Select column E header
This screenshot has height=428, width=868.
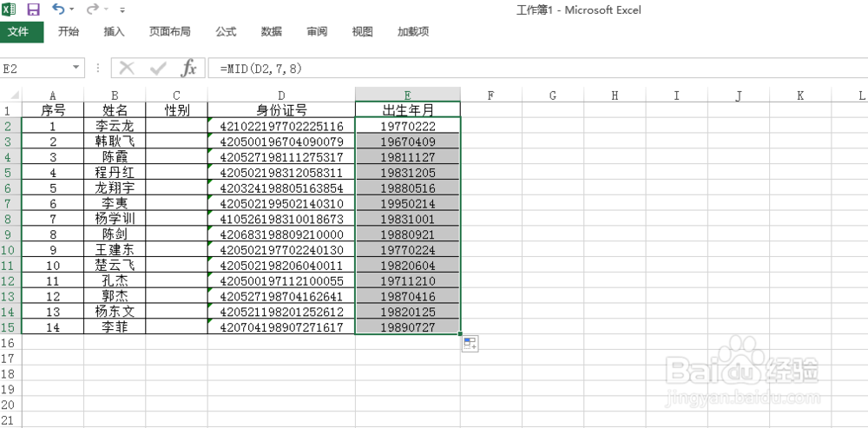point(407,95)
